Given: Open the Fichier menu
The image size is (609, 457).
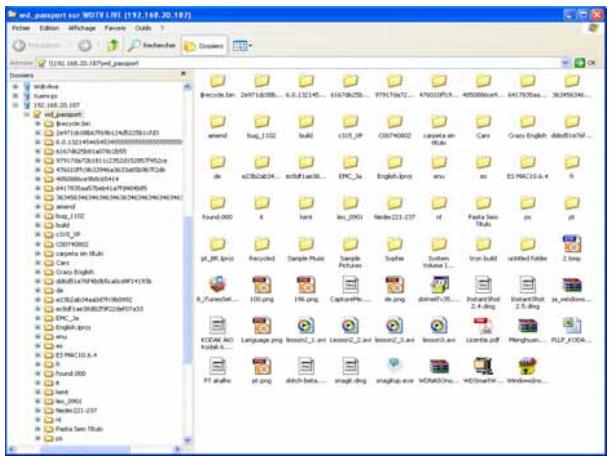Looking at the screenshot, I should [x=21, y=28].
